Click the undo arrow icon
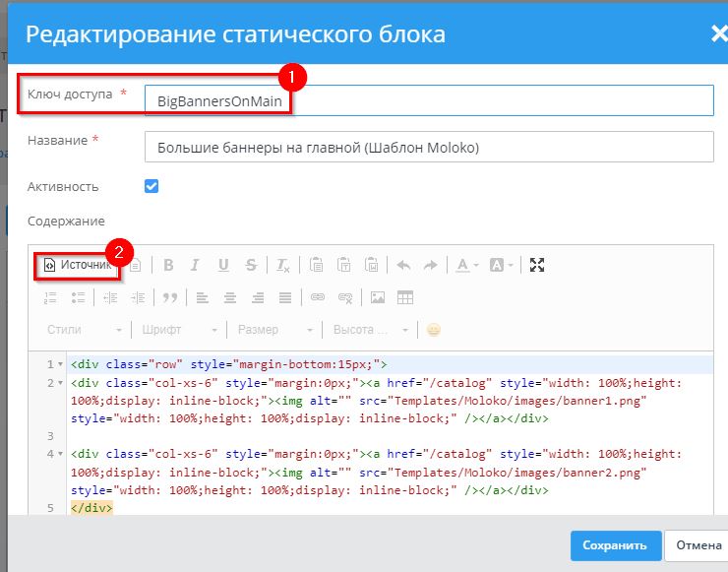 (x=402, y=265)
